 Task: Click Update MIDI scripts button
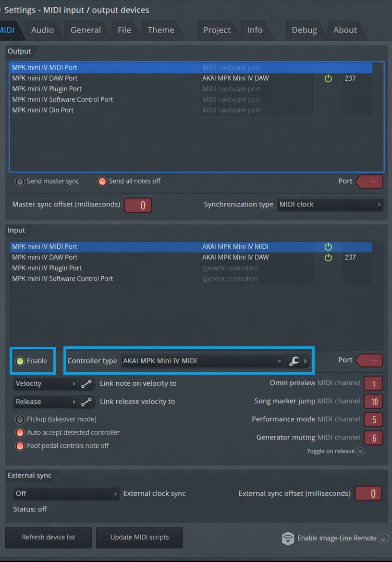139,538
